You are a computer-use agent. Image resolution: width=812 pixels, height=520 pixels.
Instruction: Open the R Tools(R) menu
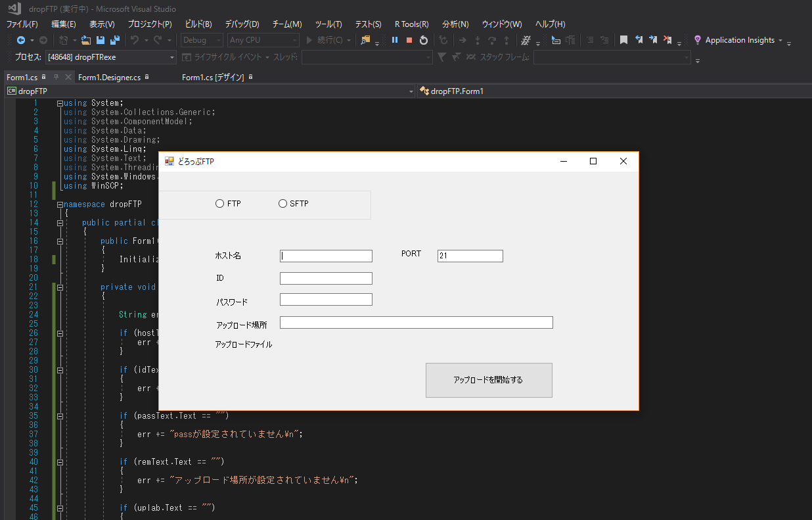click(x=412, y=24)
